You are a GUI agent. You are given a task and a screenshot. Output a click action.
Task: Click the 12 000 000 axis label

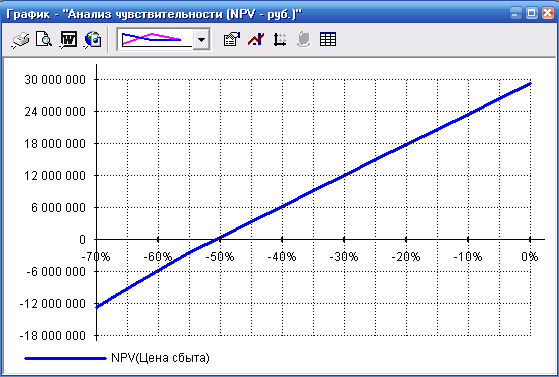[x=55, y=175]
